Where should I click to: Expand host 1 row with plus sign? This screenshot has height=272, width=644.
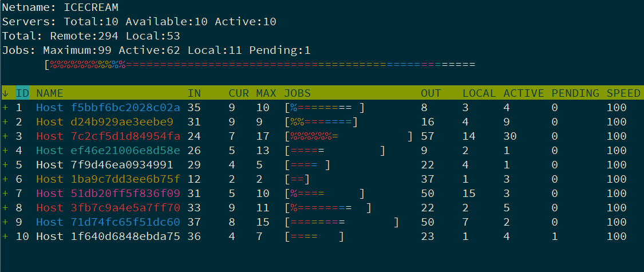[5, 108]
